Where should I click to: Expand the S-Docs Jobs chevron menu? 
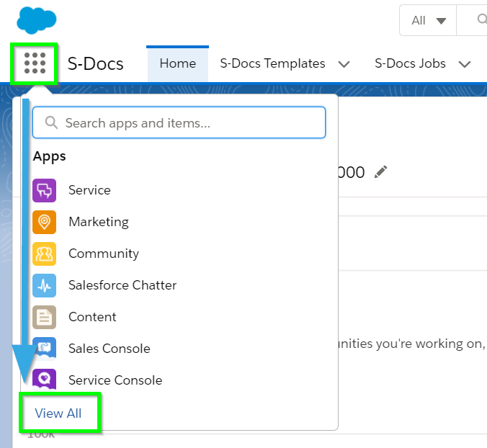[x=465, y=64]
